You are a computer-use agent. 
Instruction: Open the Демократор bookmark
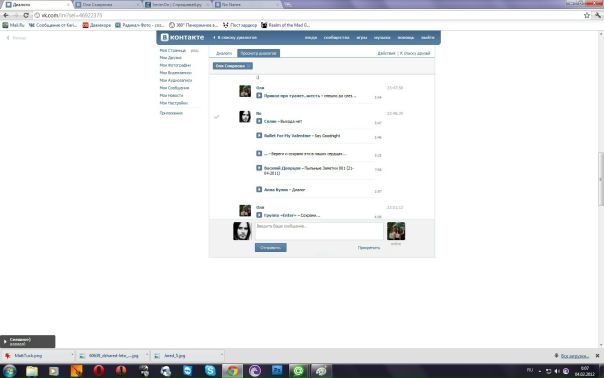point(97,25)
